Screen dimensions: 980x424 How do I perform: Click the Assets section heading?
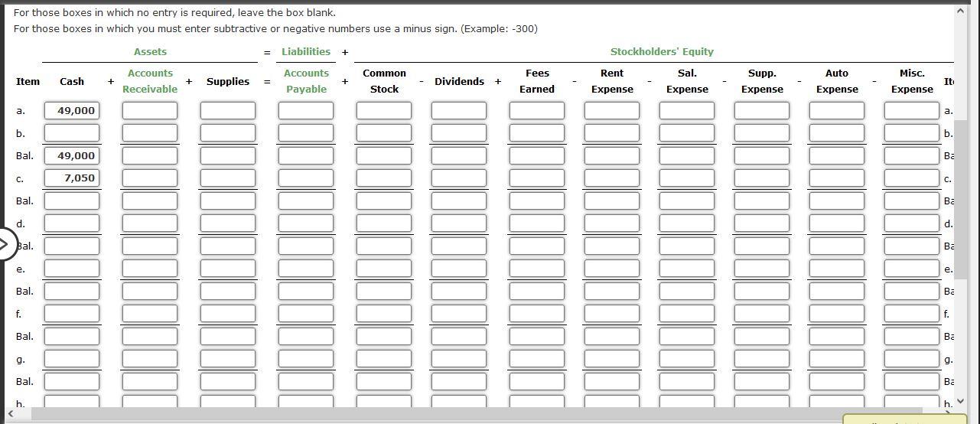point(150,52)
